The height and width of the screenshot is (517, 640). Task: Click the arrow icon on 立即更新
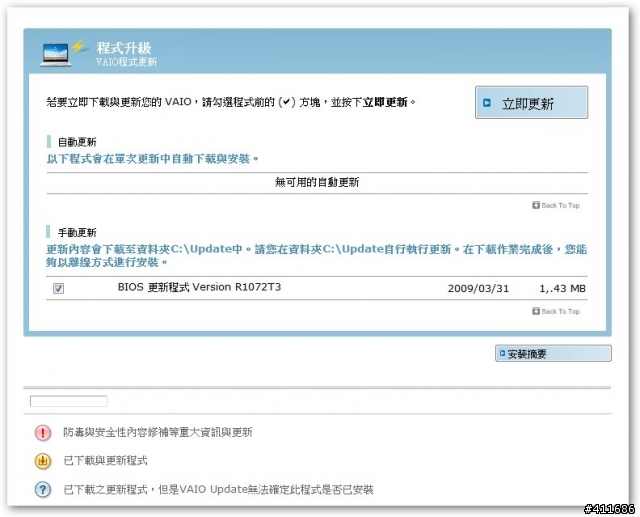pyautogui.click(x=487, y=102)
